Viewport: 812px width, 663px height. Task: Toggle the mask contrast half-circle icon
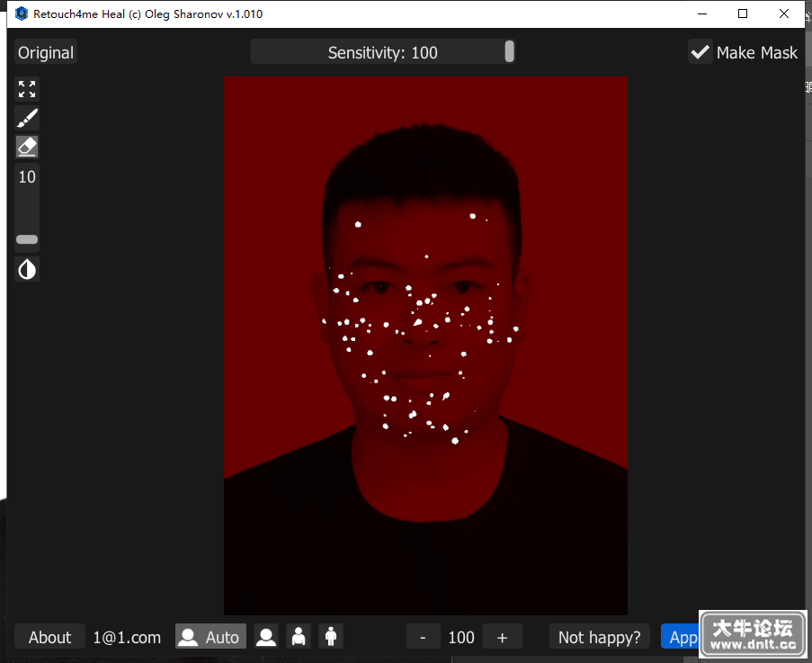pyautogui.click(x=27, y=269)
